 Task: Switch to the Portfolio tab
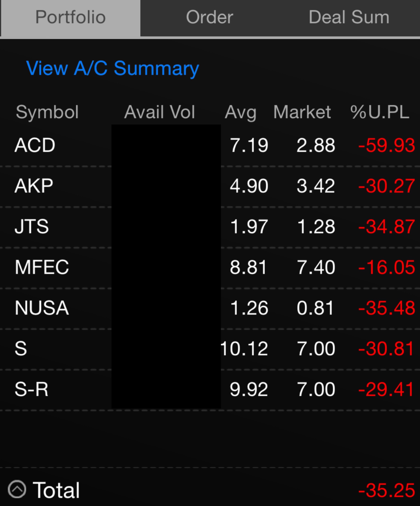[70, 17]
